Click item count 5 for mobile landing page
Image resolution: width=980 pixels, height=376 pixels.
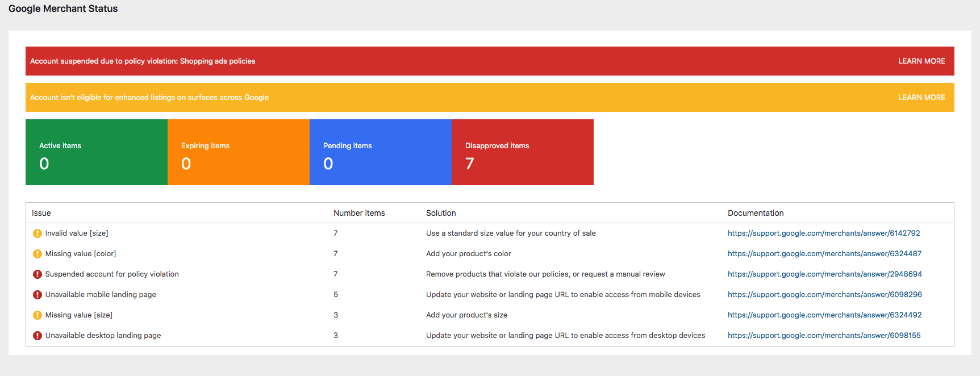click(336, 295)
